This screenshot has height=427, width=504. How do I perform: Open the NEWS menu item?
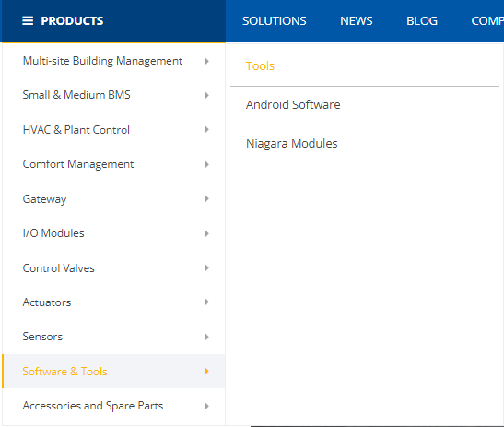pos(357,21)
